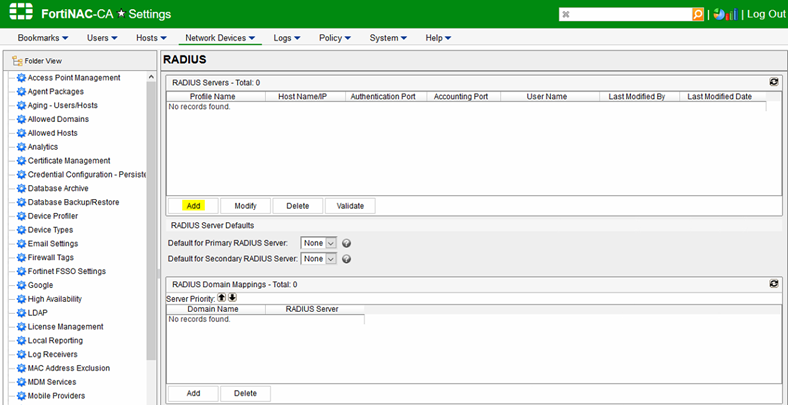Click gear icon beside Database Archive
This screenshot has width=788, height=405.
[21, 188]
